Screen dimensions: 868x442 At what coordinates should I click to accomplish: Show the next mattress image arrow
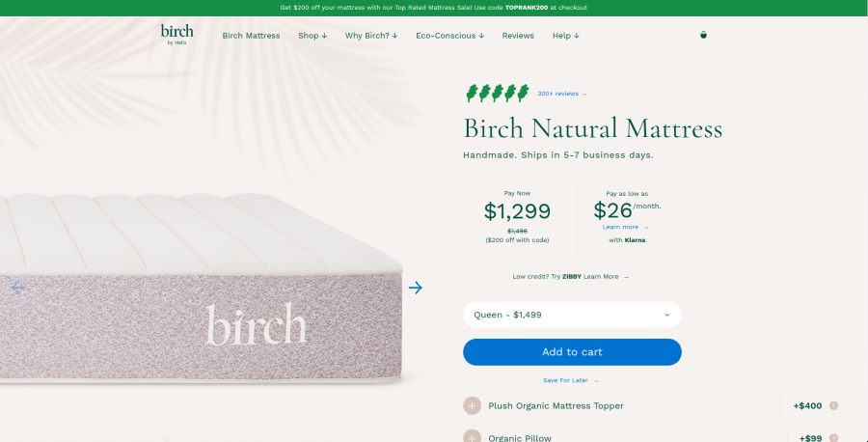coord(415,288)
